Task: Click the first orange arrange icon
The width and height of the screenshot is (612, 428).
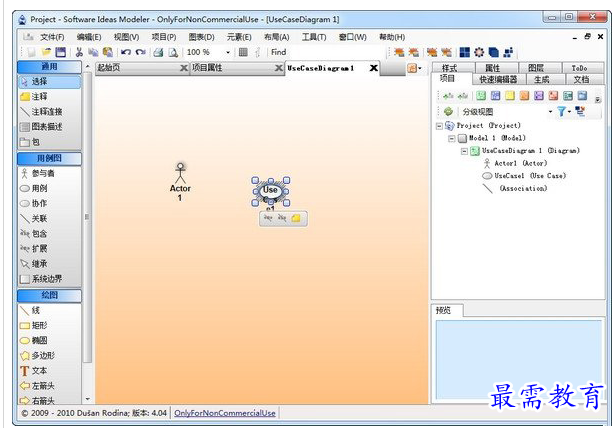Action: (399, 52)
